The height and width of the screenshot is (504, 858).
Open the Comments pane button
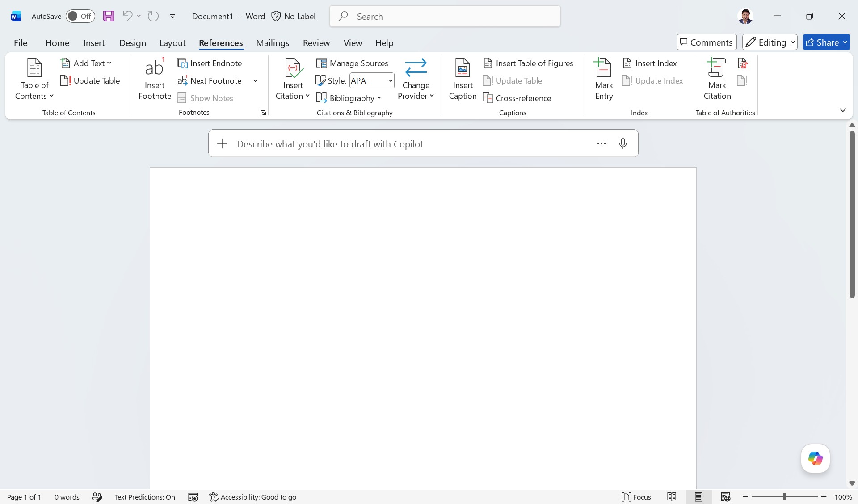(707, 42)
